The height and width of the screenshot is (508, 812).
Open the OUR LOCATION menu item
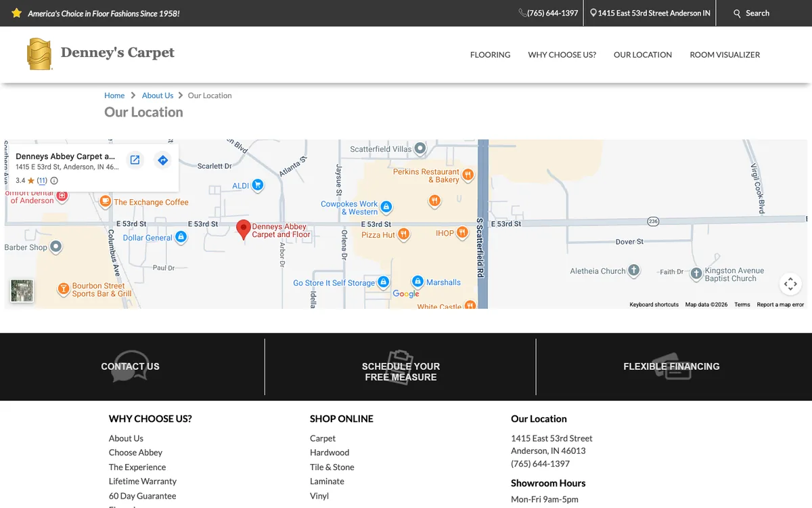coord(643,55)
